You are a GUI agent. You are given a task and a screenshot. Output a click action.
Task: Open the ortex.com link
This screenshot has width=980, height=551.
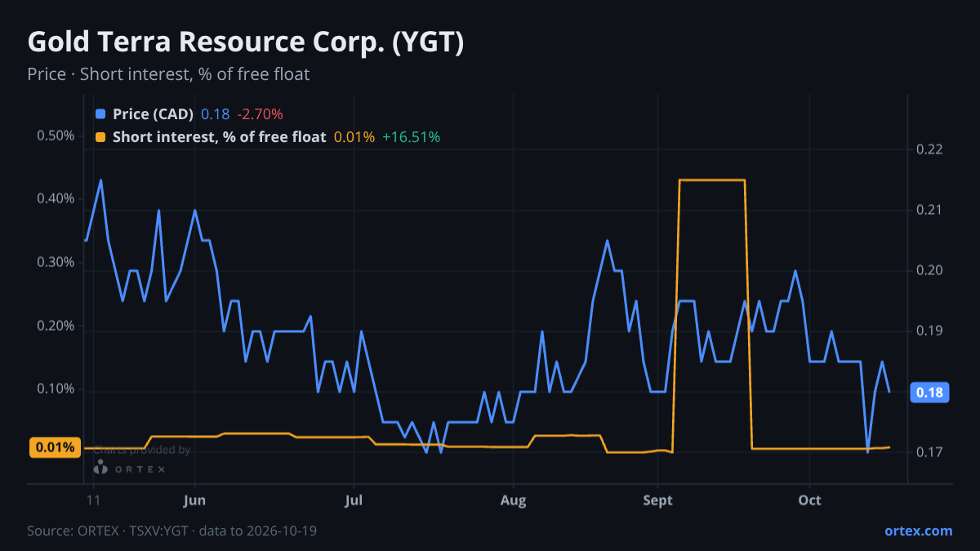click(x=919, y=531)
